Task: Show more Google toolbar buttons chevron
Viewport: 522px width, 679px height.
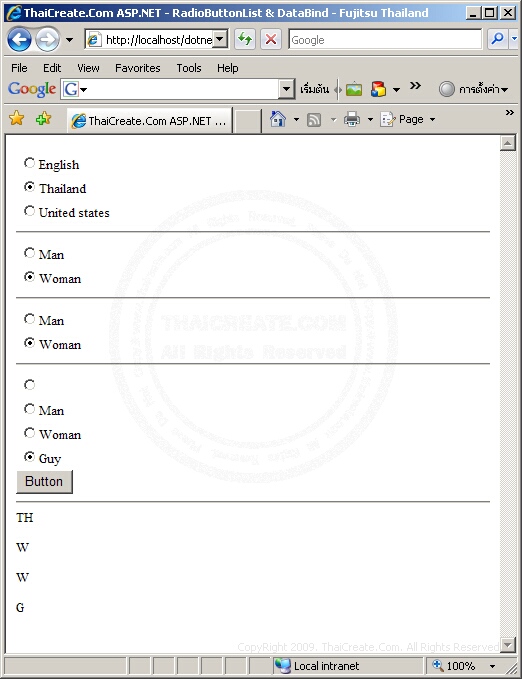Action: point(415,85)
